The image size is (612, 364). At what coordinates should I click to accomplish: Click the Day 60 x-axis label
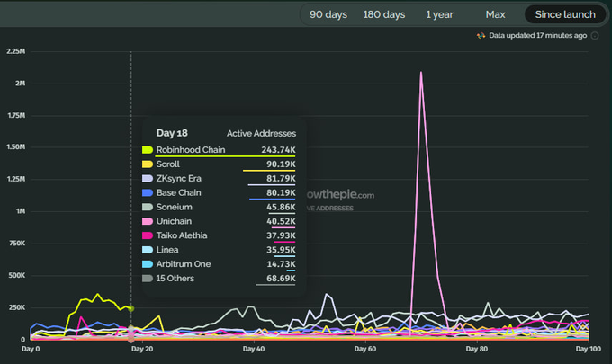pyautogui.click(x=365, y=349)
